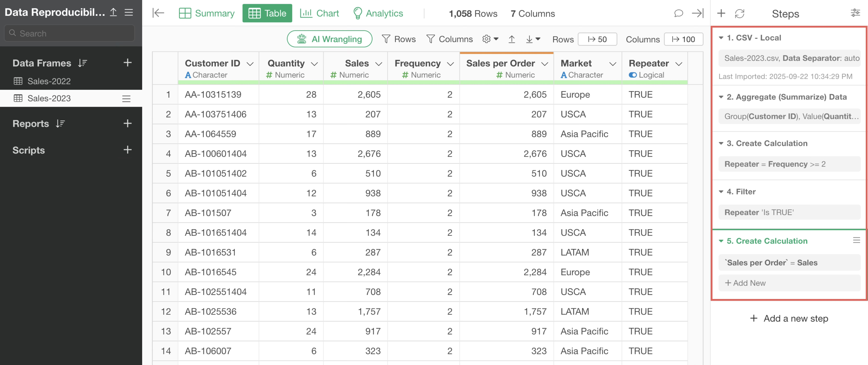Screen dimensions: 868x365
Task: Click Add a new step
Action: tap(789, 318)
